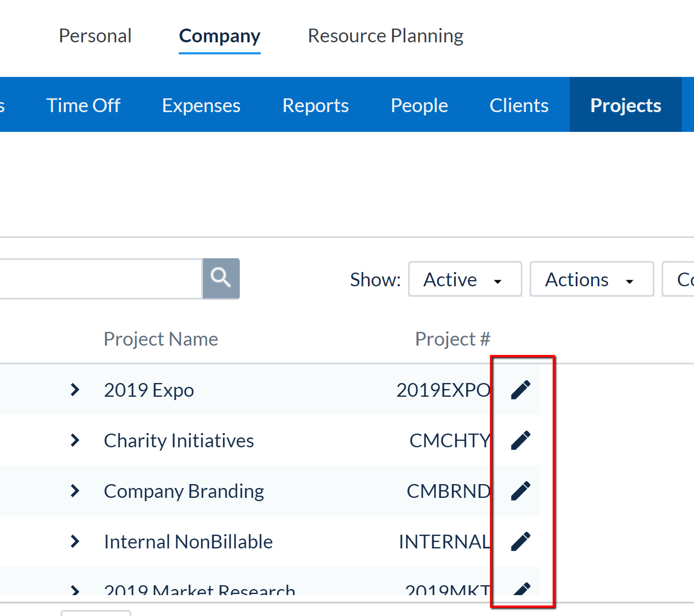The width and height of the screenshot is (694, 616).
Task: Sort by the Project # column
Action: click(452, 338)
